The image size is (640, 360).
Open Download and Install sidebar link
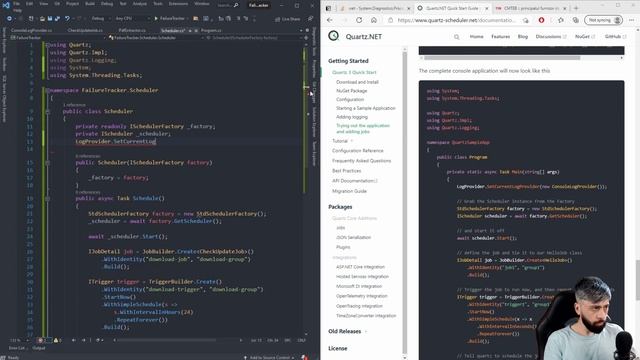point(357,82)
